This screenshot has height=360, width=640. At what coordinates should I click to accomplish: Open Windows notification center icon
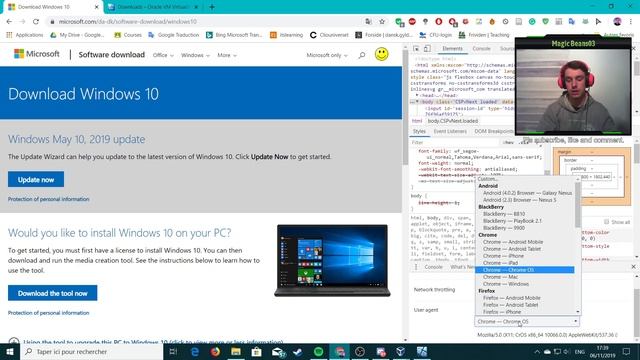click(626, 351)
